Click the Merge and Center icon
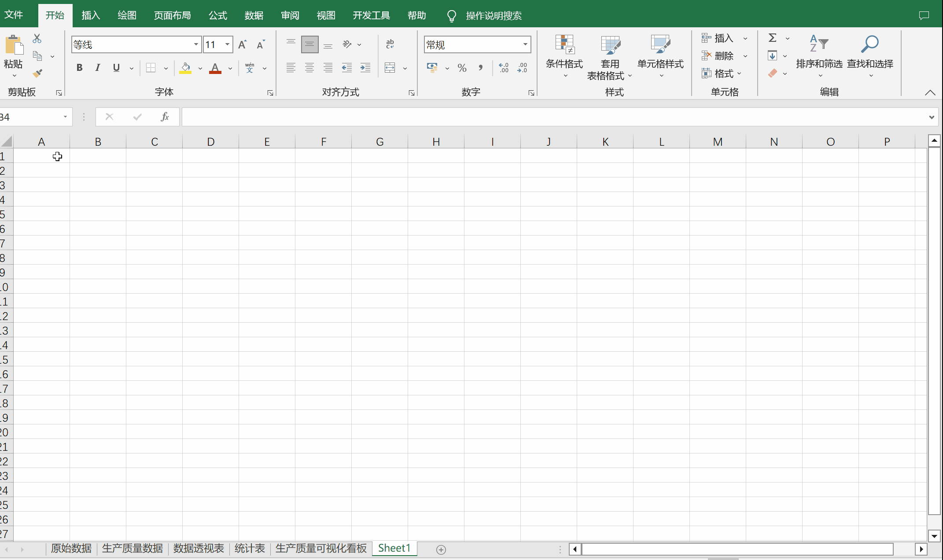 [390, 68]
